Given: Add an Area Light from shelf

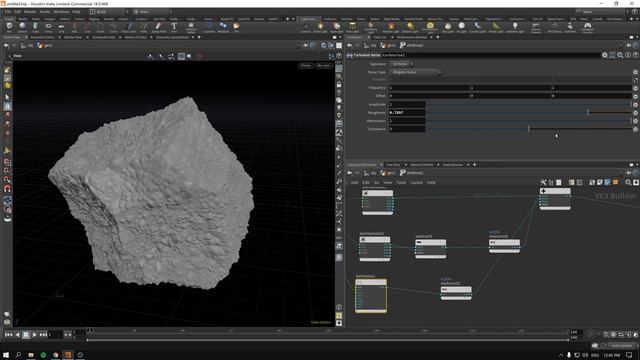Looking at the screenshot, I should coord(352,27).
